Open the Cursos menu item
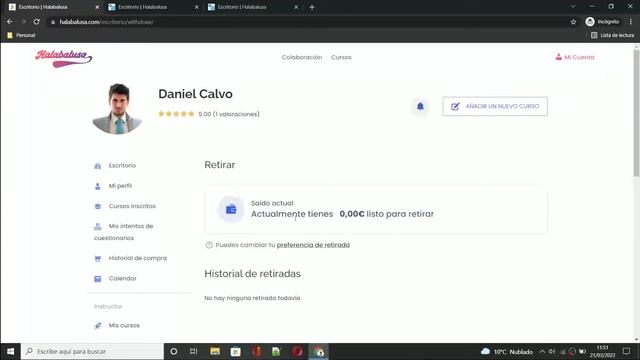This screenshot has height=360, width=640. pos(341,57)
